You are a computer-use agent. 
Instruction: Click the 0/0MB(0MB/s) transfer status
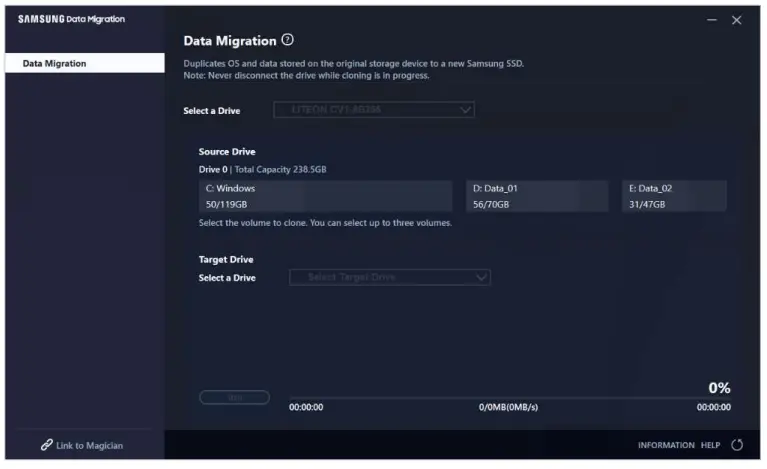tap(508, 407)
